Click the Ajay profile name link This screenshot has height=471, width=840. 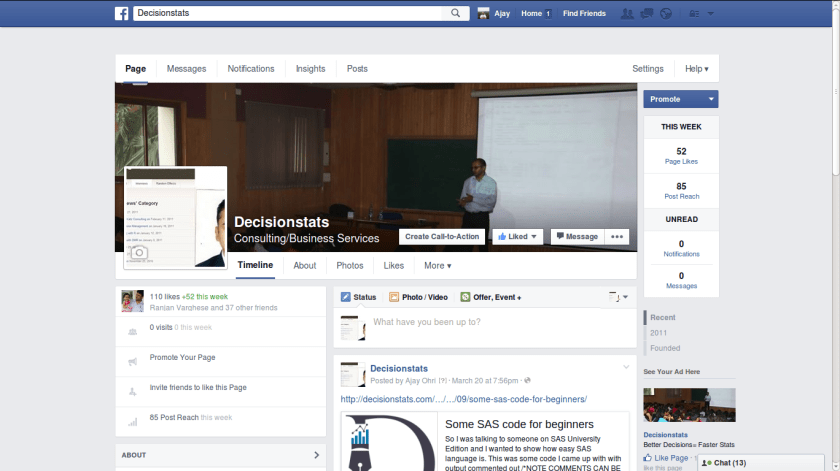[502, 13]
